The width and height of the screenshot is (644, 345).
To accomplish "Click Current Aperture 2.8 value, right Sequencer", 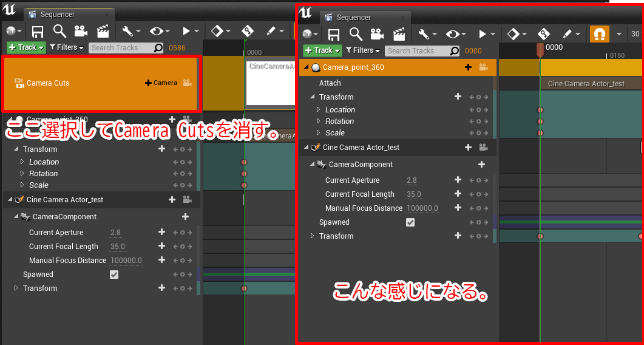I will pos(412,180).
